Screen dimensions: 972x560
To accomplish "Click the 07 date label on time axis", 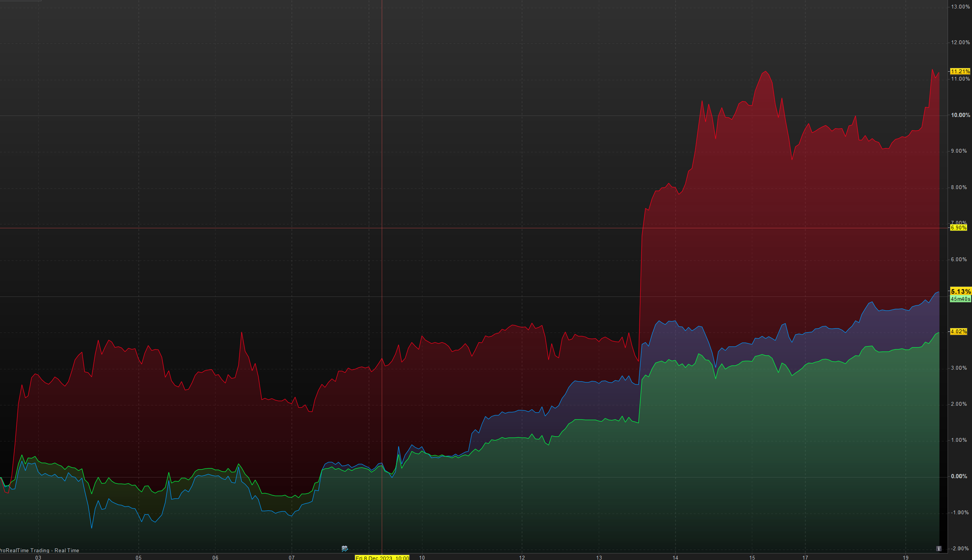I will (x=291, y=558).
